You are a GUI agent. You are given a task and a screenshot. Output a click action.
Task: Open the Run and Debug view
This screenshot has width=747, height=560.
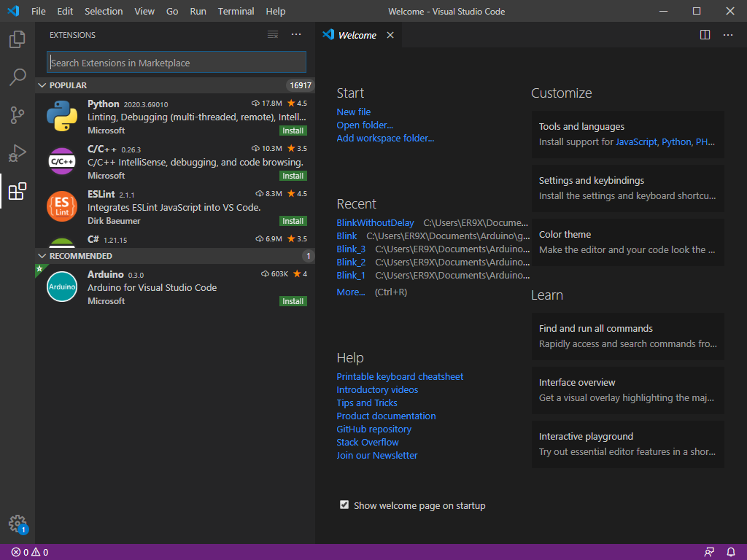point(18,153)
